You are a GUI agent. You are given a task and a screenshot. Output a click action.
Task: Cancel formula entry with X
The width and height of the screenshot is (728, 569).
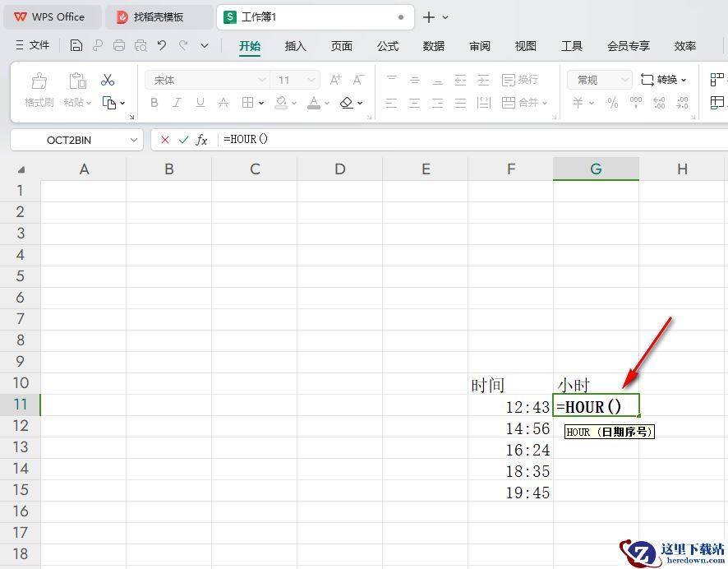165,140
